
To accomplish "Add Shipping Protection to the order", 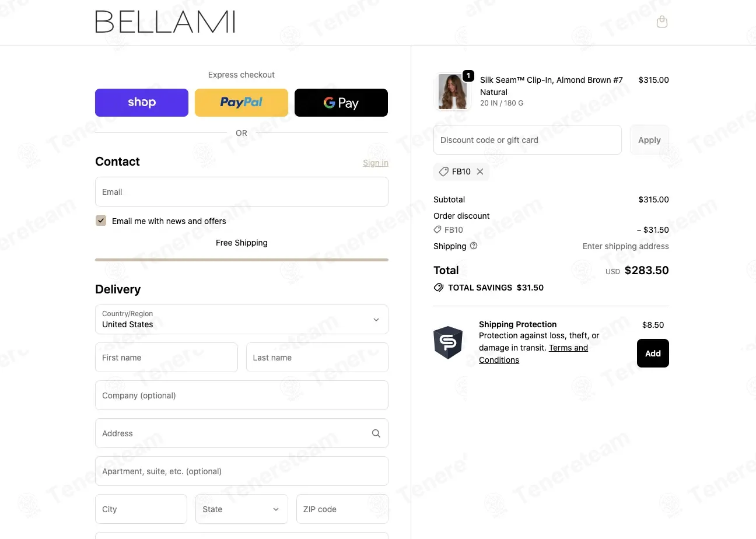I will (x=653, y=353).
